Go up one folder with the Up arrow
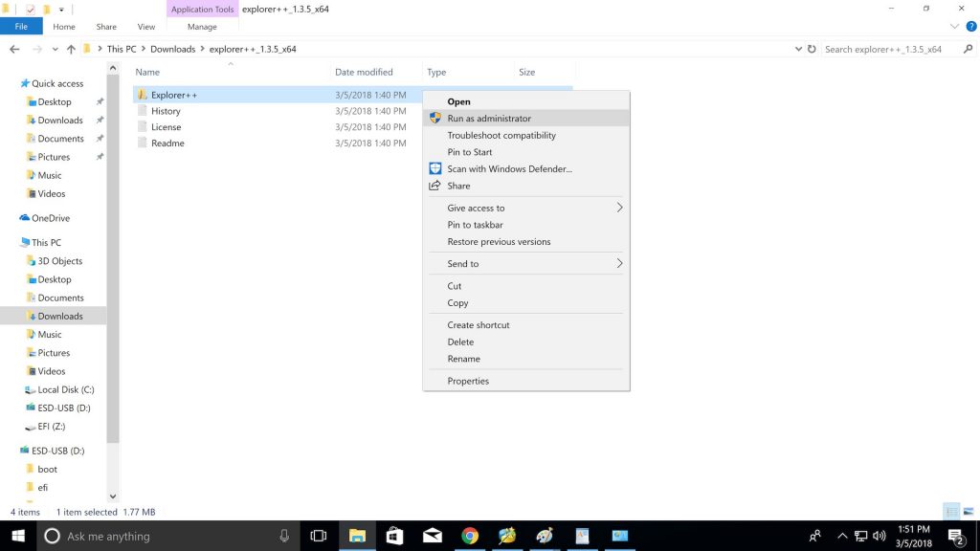This screenshot has height=551, width=980. point(71,49)
